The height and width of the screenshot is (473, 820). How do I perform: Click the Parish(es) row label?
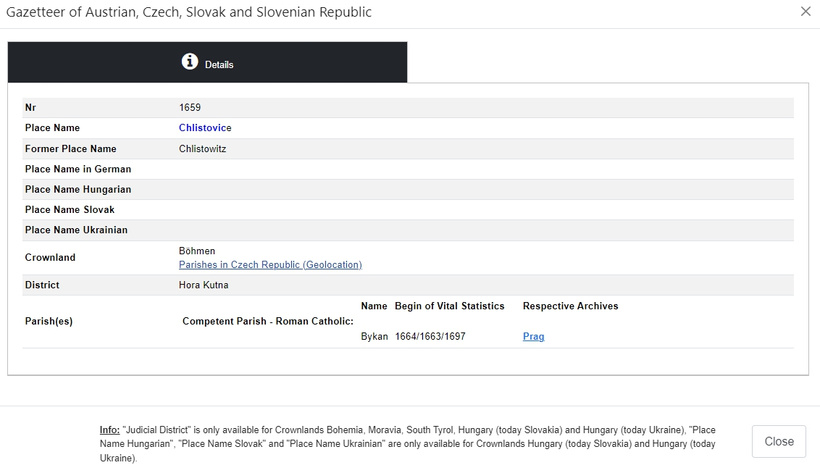[x=49, y=321]
